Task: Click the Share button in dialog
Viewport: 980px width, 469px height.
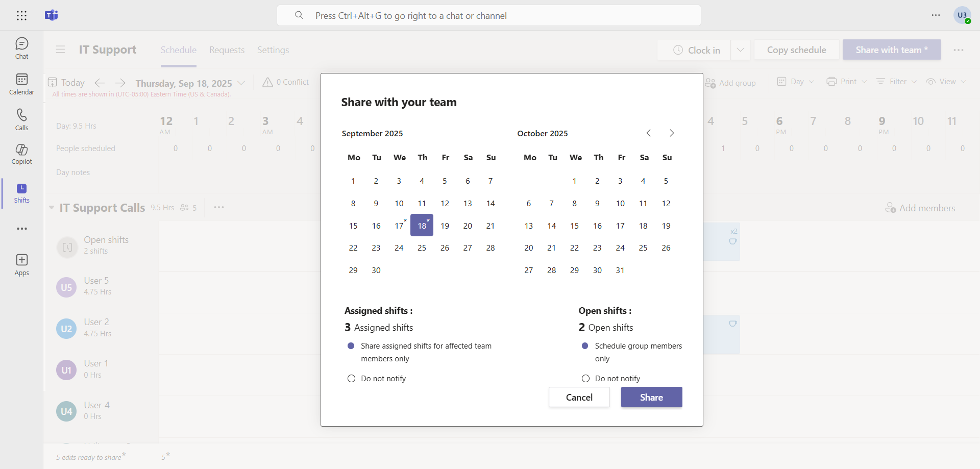Action: (x=651, y=397)
